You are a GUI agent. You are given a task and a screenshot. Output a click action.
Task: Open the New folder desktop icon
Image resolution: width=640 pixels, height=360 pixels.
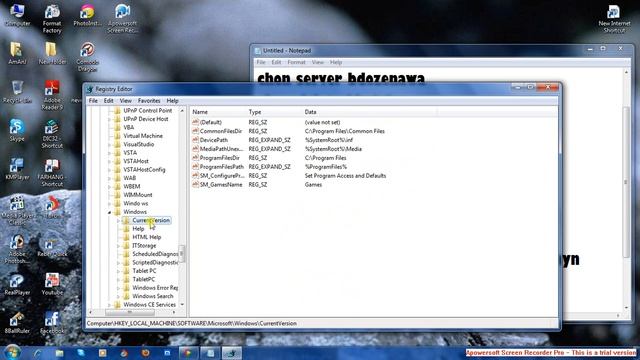[52, 53]
